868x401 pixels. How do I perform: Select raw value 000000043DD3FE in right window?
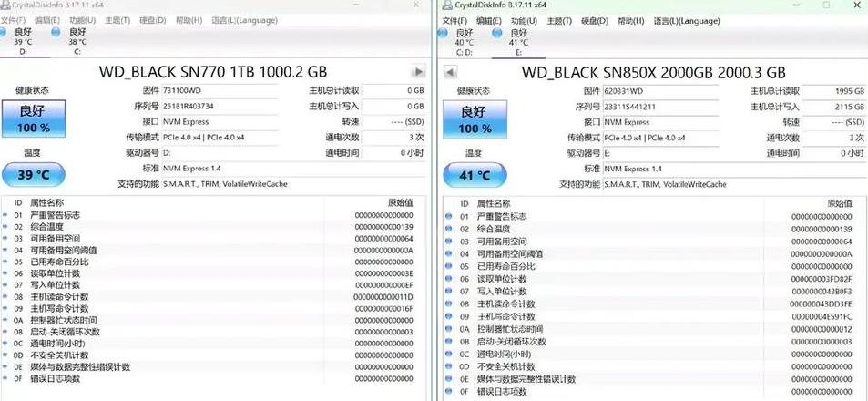822,304
